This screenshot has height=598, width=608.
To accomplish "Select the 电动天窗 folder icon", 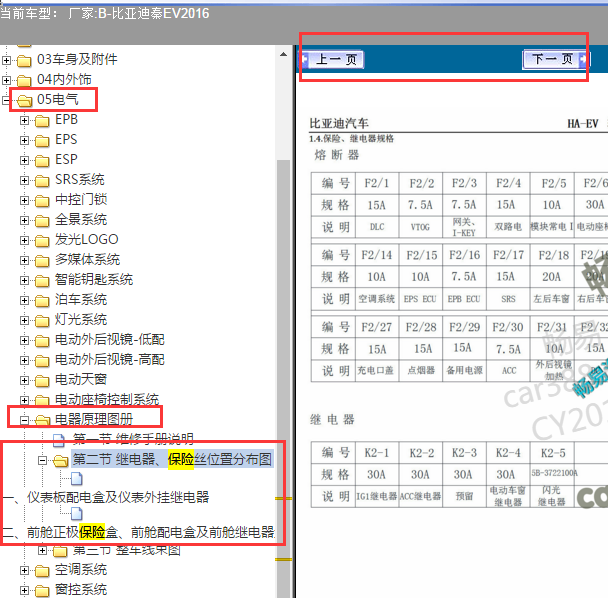I will coord(42,381).
